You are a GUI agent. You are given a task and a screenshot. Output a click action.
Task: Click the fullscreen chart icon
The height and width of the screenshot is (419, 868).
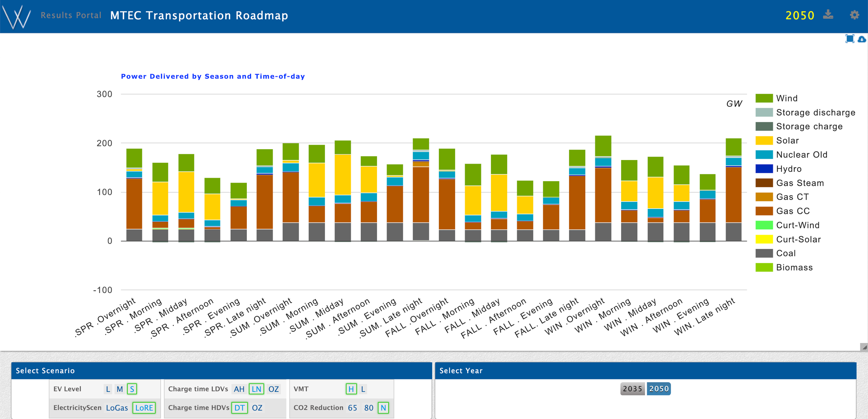(x=850, y=39)
